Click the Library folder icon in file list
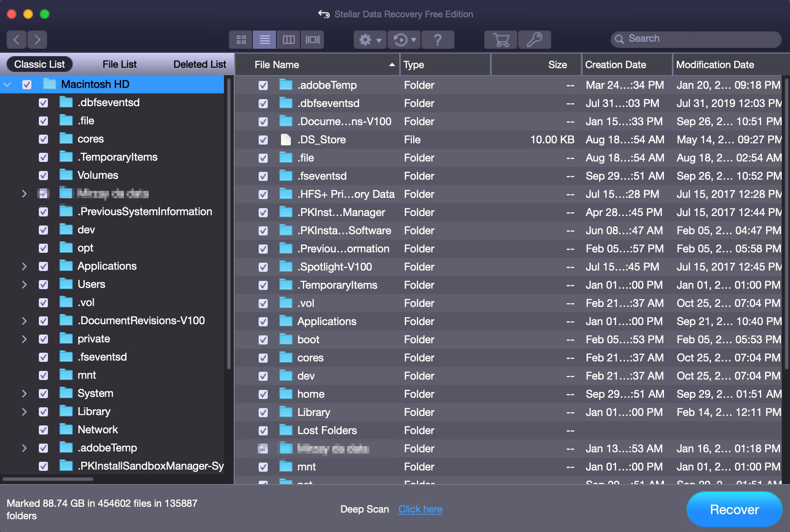 [286, 412]
